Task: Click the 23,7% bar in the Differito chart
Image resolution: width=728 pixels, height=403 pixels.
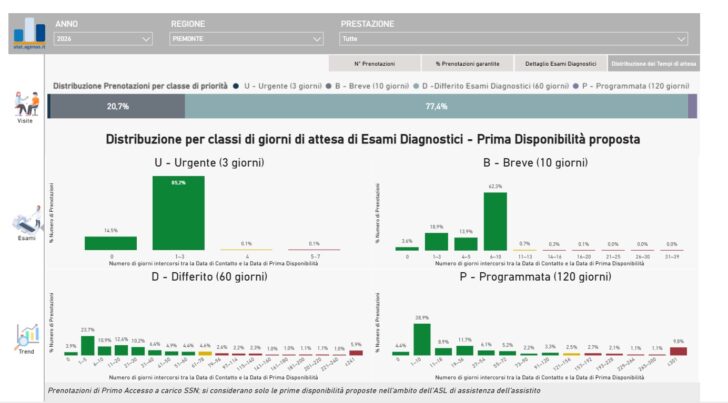Action: click(88, 346)
